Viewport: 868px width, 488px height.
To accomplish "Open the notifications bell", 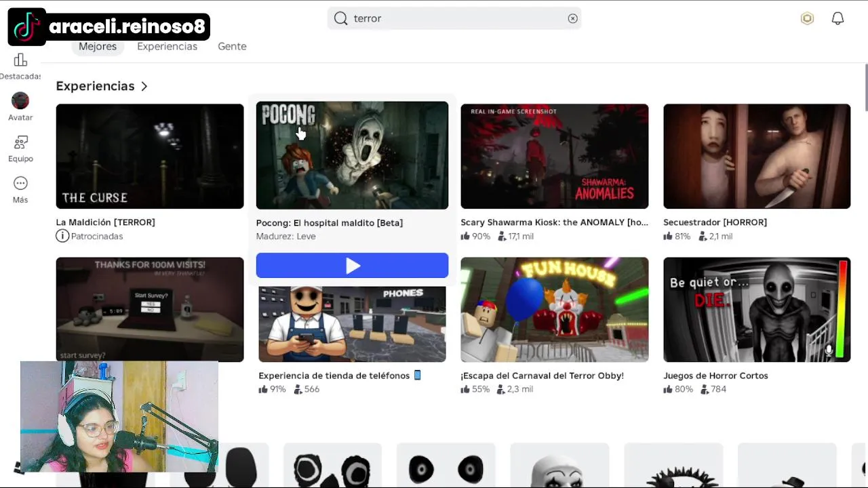I will tap(838, 18).
